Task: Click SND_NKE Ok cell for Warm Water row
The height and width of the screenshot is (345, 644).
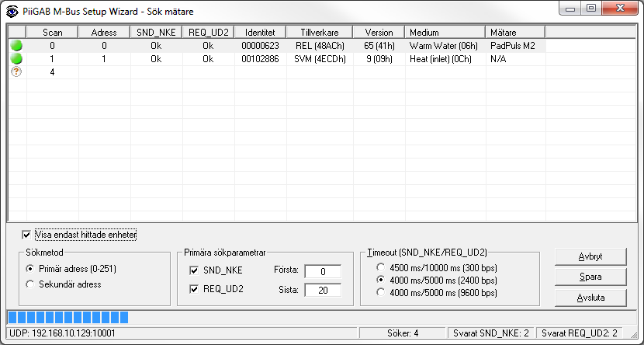Action: pos(156,46)
